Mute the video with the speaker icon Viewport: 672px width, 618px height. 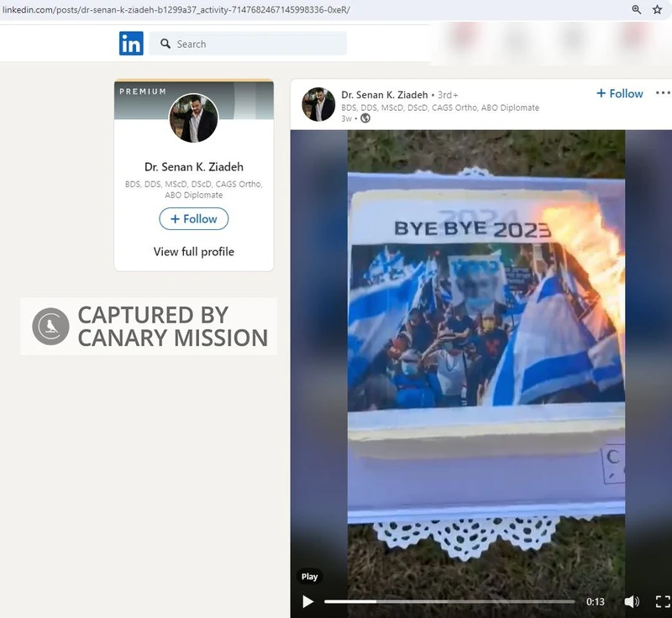633,601
